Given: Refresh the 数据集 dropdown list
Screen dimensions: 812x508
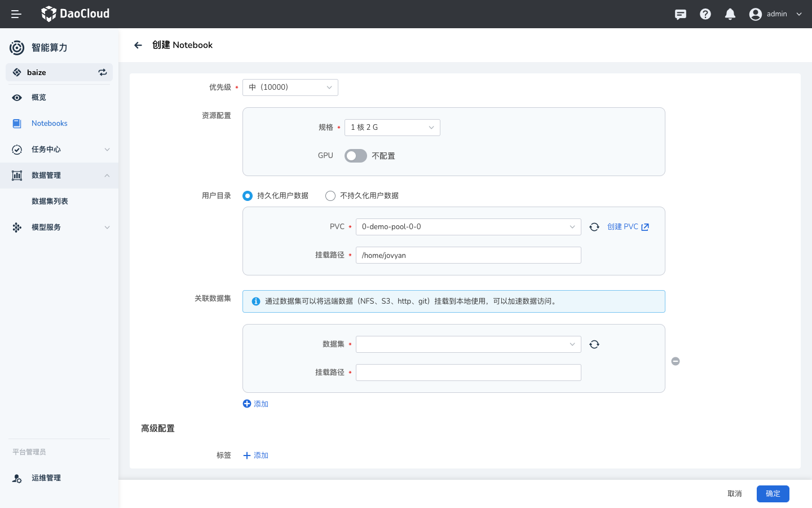Looking at the screenshot, I should point(594,344).
